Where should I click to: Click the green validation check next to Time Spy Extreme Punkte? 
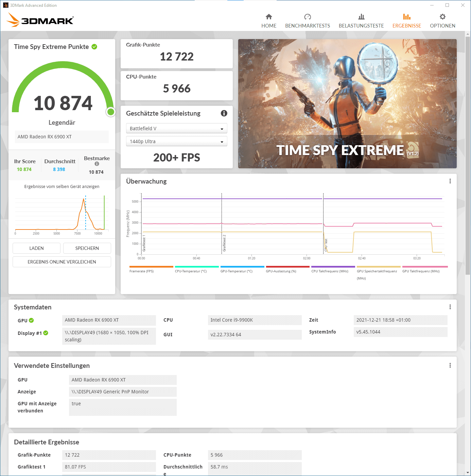[94, 47]
